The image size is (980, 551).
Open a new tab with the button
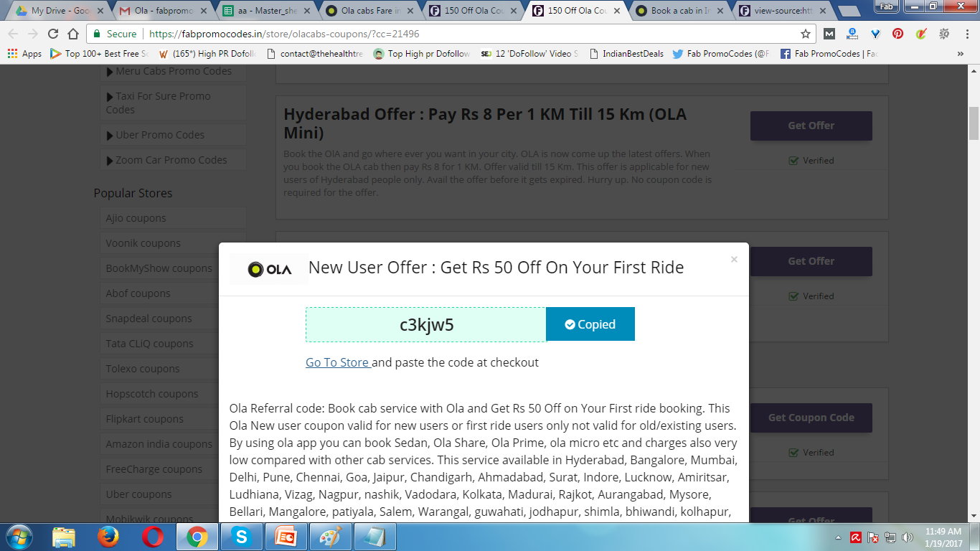click(x=849, y=11)
